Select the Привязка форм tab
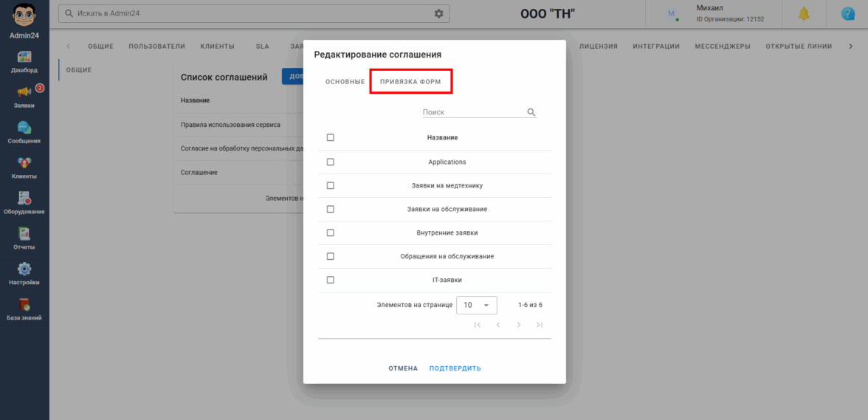This screenshot has width=868, height=420. coord(410,81)
